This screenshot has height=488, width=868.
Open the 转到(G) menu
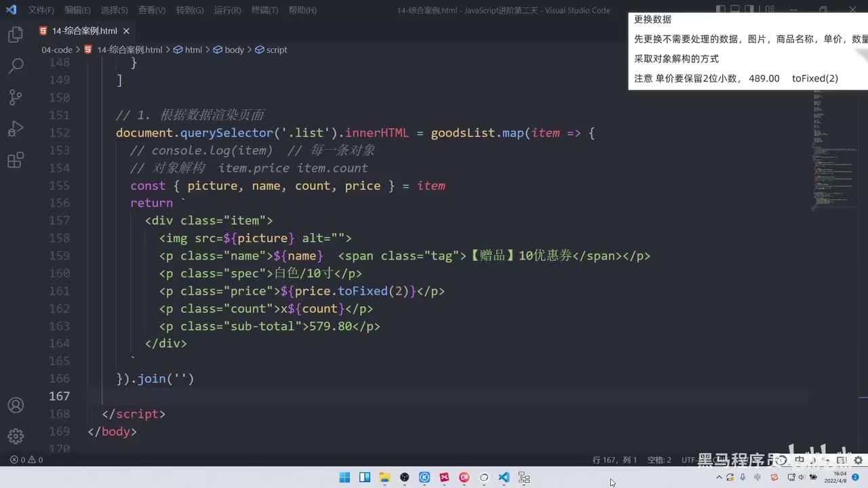click(x=190, y=10)
